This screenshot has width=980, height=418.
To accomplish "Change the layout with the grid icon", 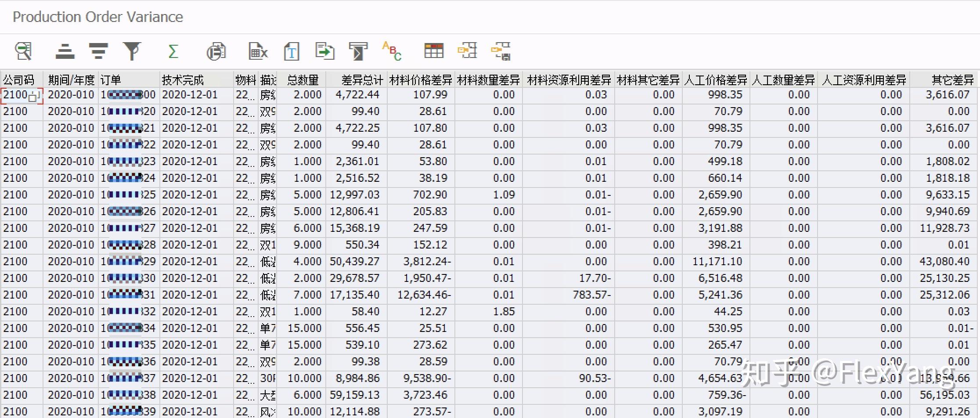I will click(434, 51).
